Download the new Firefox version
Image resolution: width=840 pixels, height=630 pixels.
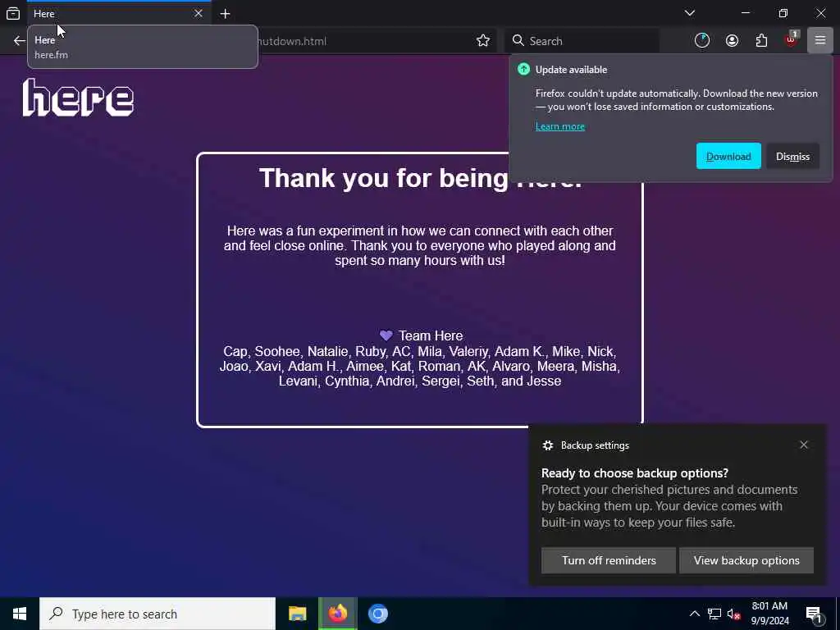[728, 156]
